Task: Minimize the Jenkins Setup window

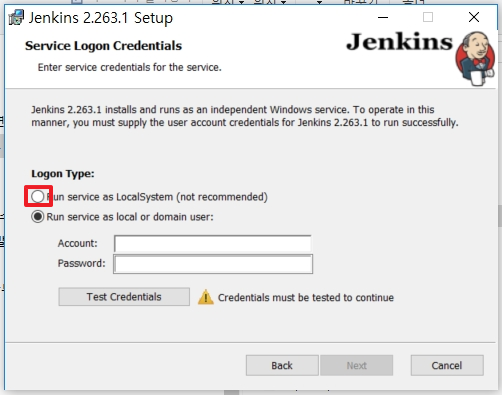Action: coord(383,17)
